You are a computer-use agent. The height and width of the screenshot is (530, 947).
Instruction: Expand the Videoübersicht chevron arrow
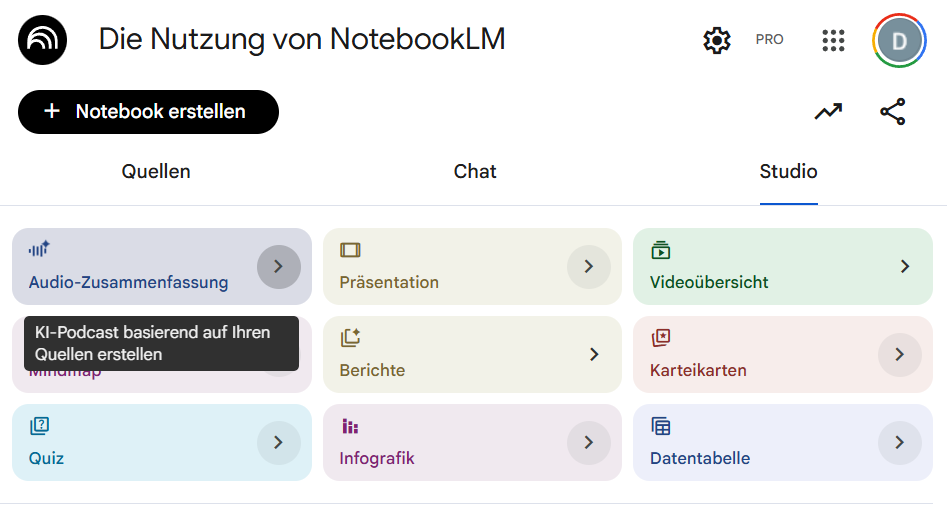point(905,266)
